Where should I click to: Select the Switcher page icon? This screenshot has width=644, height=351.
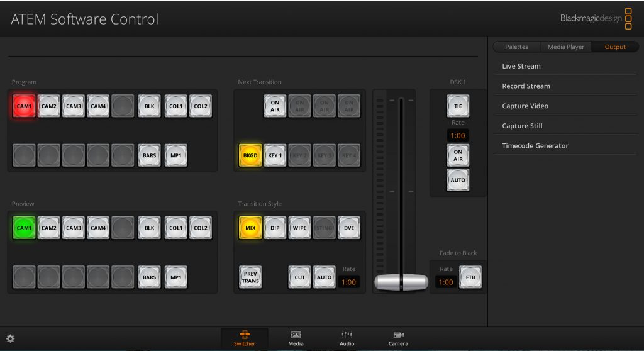pyautogui.click(x=245, y=338)
